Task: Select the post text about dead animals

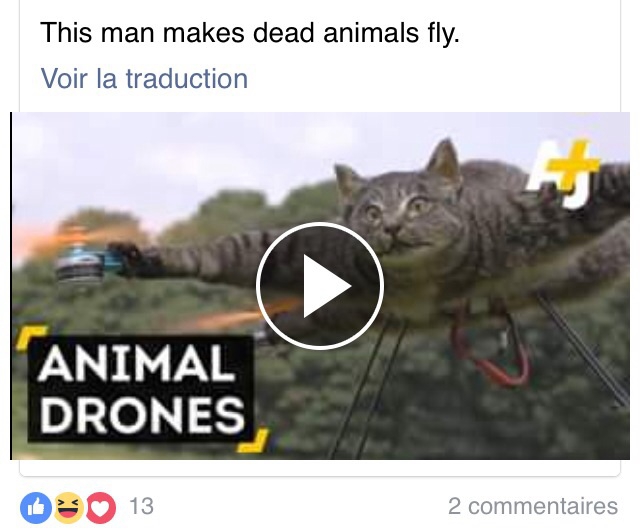Action: pyautogui.click(x=250, y=32)
